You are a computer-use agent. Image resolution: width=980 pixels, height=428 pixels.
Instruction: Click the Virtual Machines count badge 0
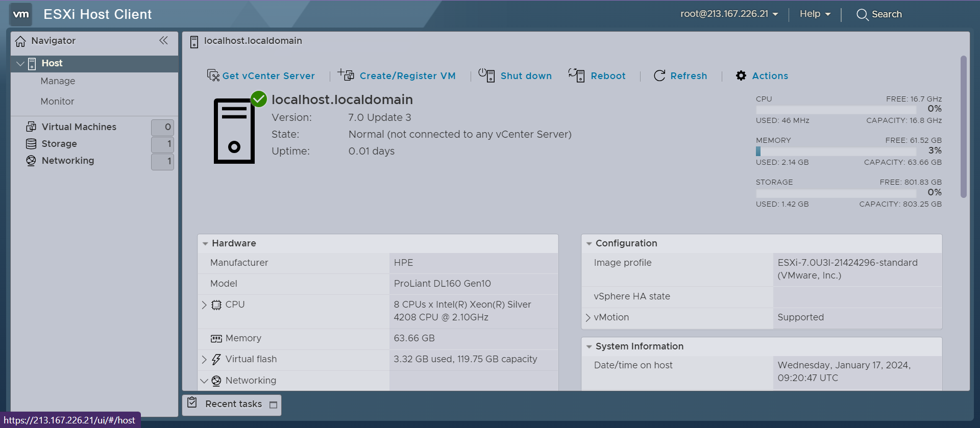coord(163,127)
